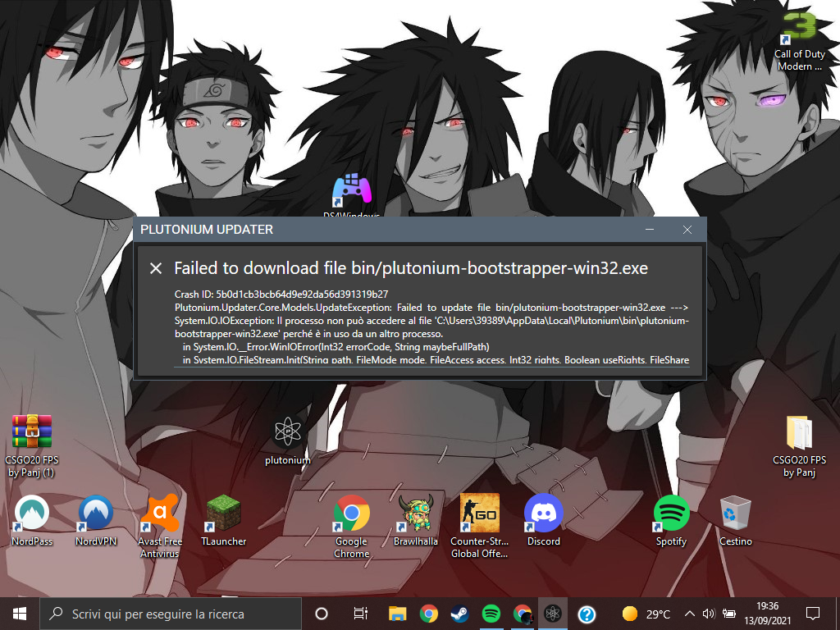Open the battery status icon

point(728,614)
